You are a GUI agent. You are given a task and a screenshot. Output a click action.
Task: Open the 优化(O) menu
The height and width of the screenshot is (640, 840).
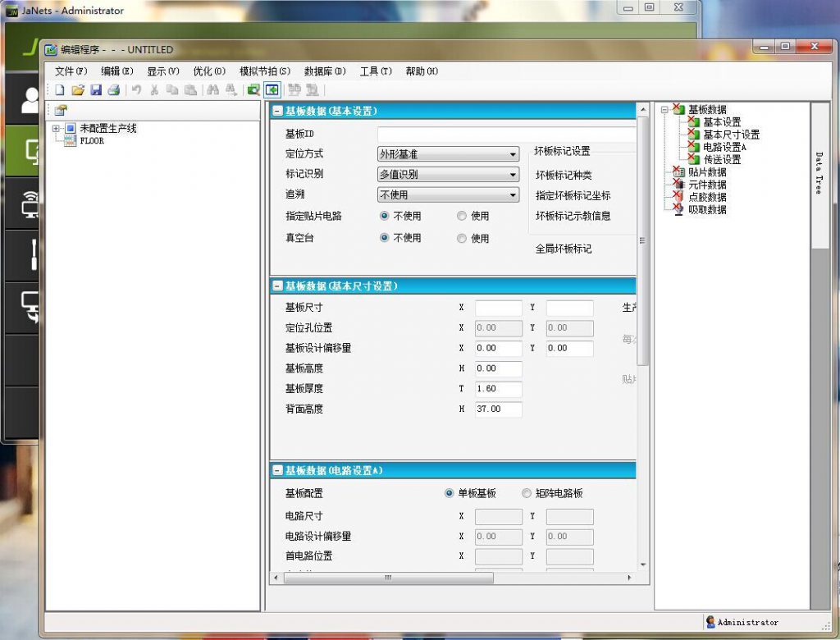coord(209,71)
